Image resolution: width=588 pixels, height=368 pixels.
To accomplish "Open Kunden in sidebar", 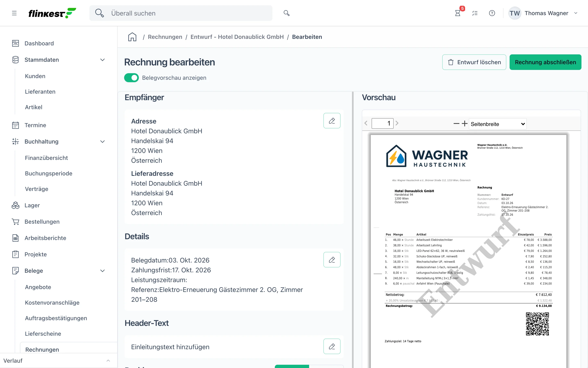I will (35, 76).
